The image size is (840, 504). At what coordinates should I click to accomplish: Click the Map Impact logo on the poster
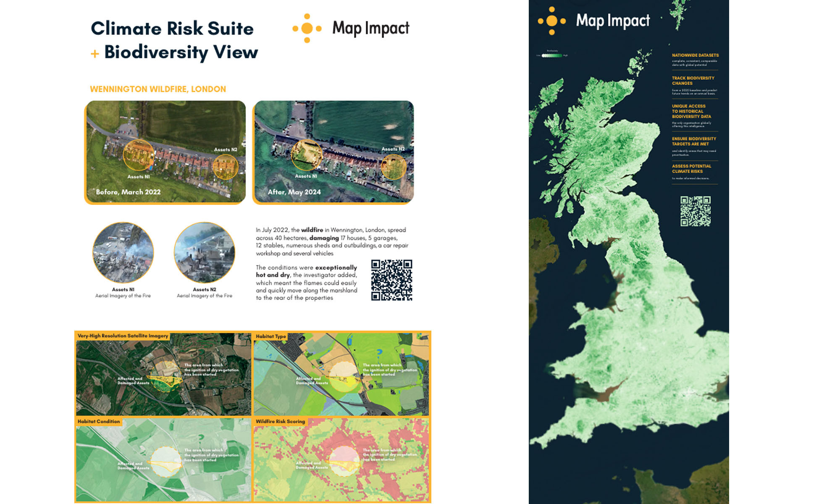tap(352, 29)
